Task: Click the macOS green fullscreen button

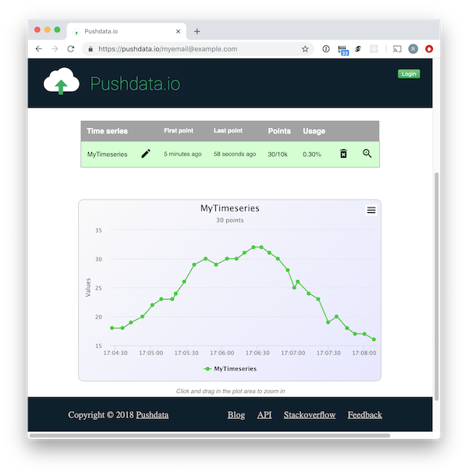Action: pos(57,30)
